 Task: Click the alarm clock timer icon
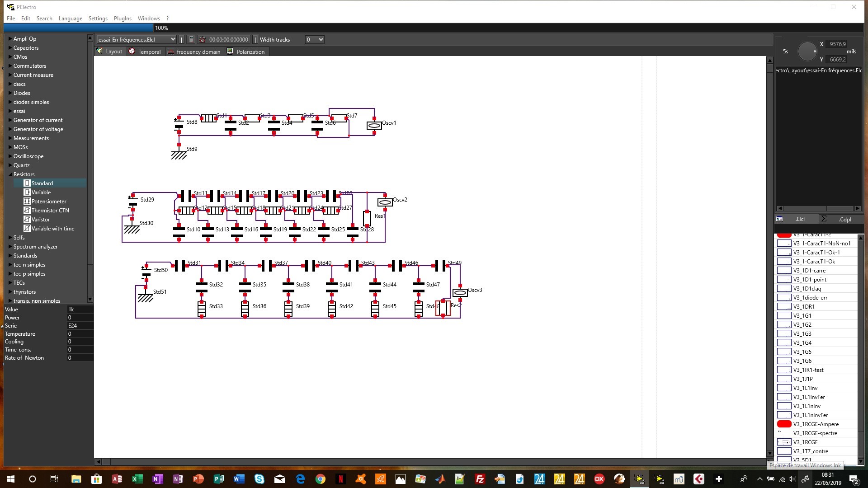coord(202,40)
